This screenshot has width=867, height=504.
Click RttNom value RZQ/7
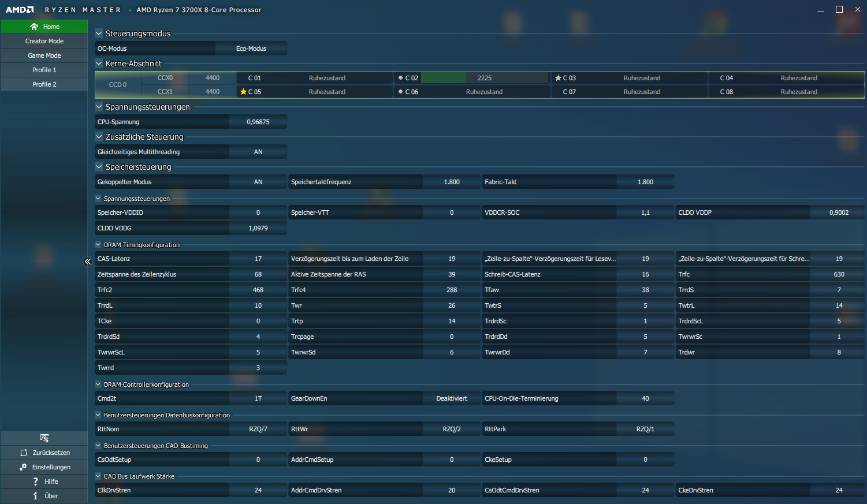tap(258, 429)
